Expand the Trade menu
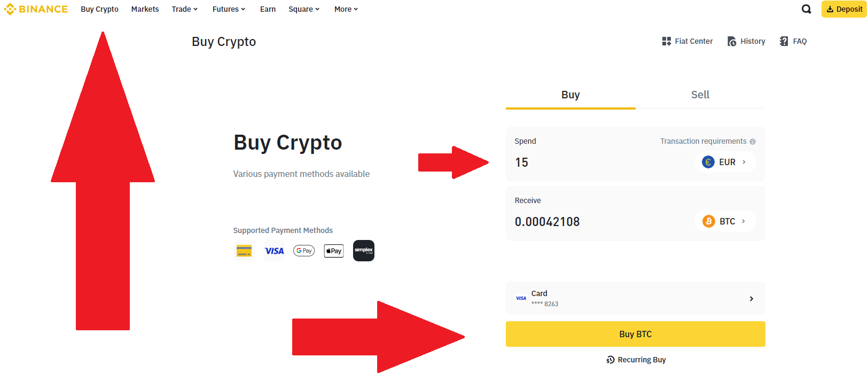 pos(185,9)
